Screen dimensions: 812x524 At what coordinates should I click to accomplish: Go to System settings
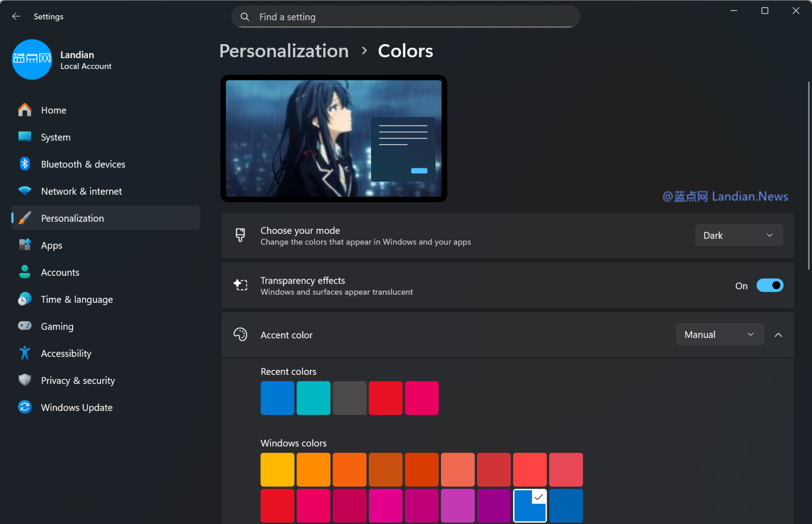pyautogui.click(x=106, y=137)
